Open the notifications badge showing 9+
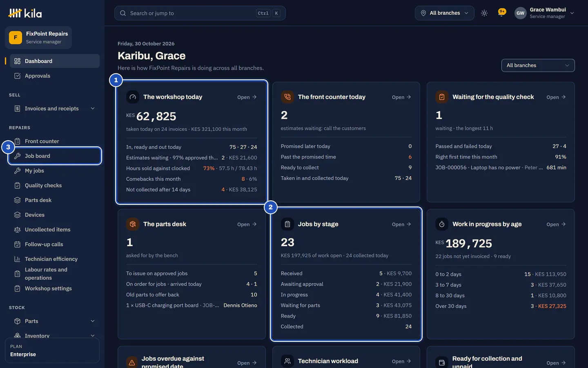The height and width of the screenshot is (368, 588). (x=502, y=12)
